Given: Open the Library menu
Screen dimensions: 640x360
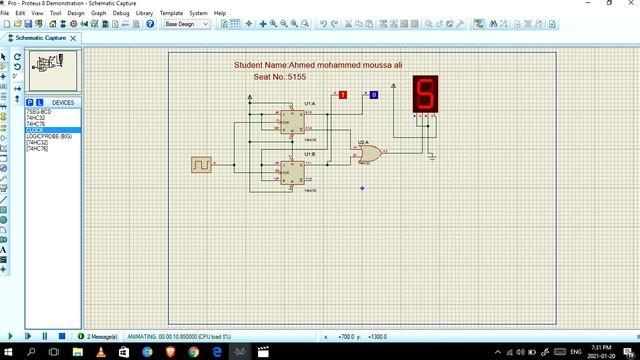Looking at the screenshot, I should point(144,13).
